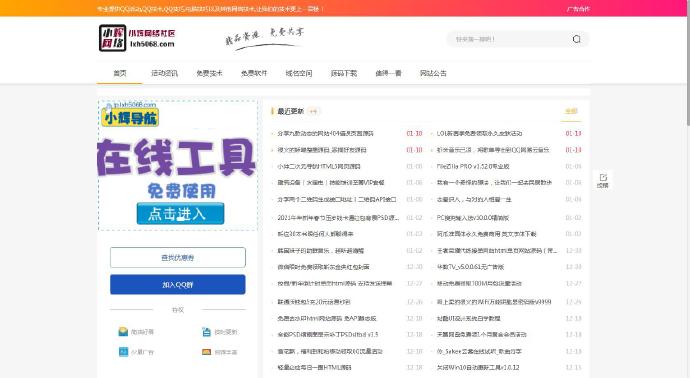Open the 域名空间 nav tab
Viewport: 690px width, 378px height.
click(299, 73)
